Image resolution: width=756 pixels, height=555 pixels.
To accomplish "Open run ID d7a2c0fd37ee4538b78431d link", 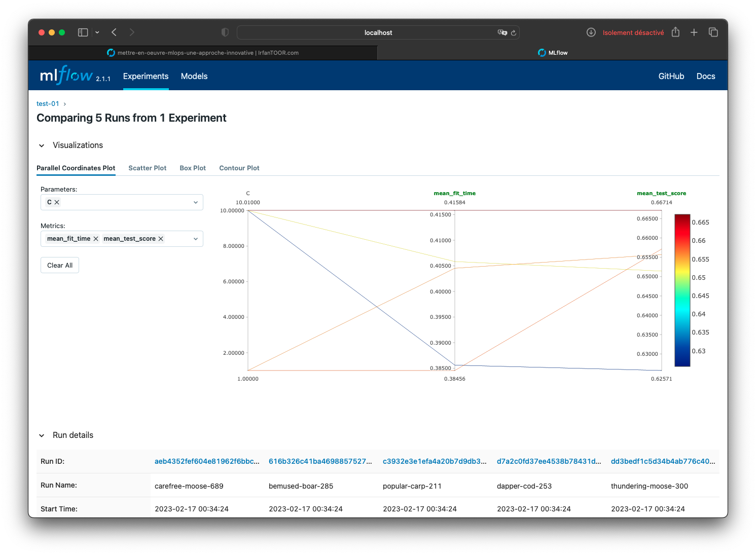I will [549, 461].
